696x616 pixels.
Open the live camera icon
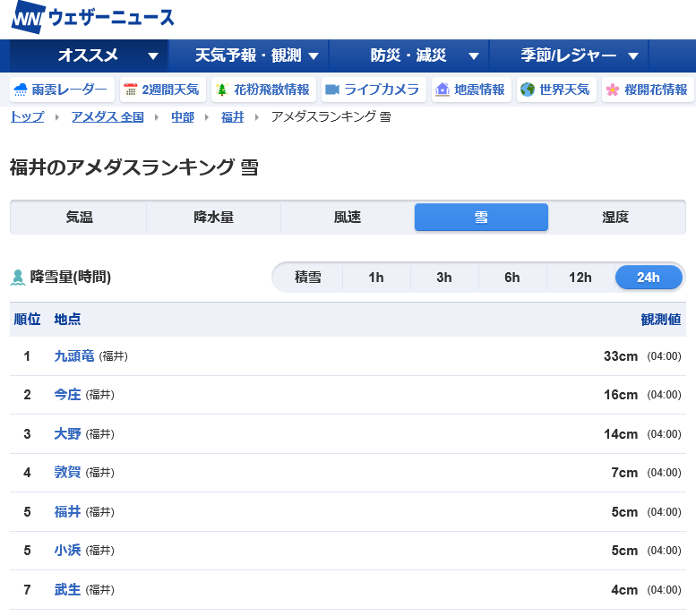[332, 90]
